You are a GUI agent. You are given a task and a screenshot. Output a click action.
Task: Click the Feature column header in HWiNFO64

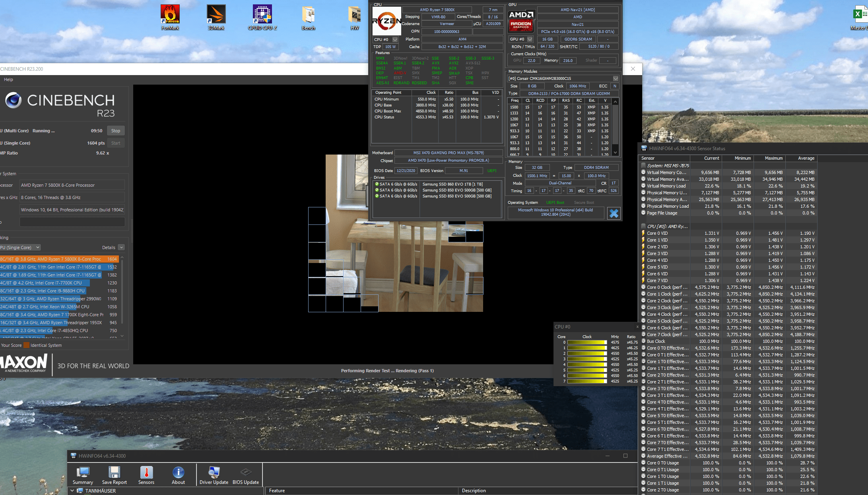pyautogui.click(x=361, y=491)
